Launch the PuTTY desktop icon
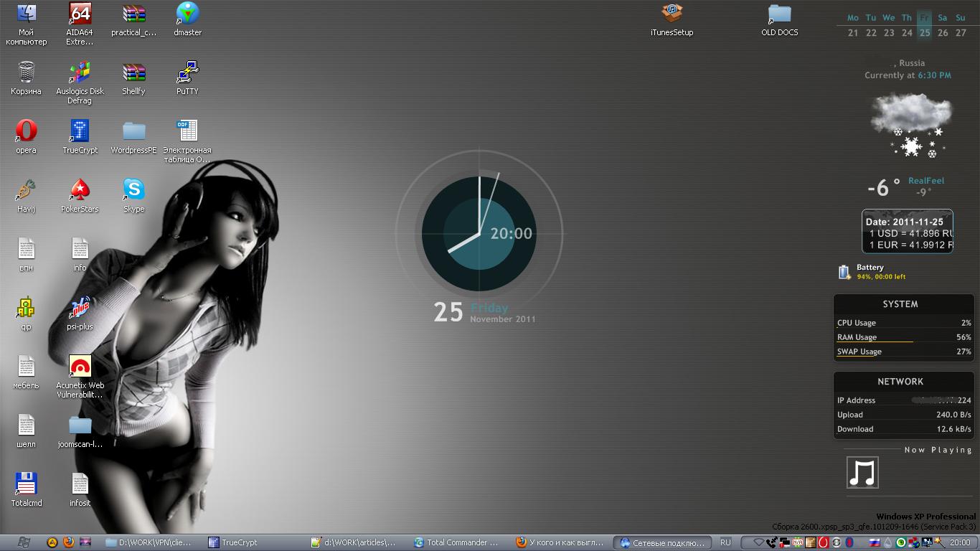 point(187,73)
